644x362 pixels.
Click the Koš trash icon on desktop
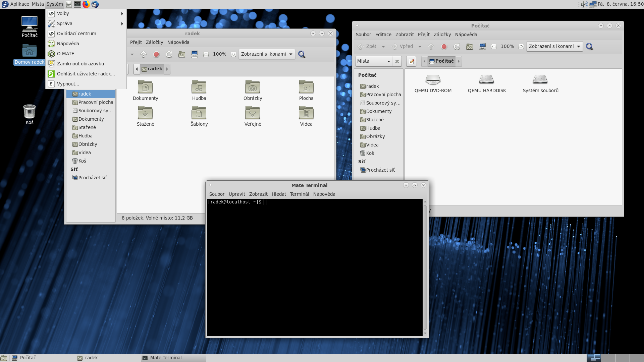pos(30,112)
